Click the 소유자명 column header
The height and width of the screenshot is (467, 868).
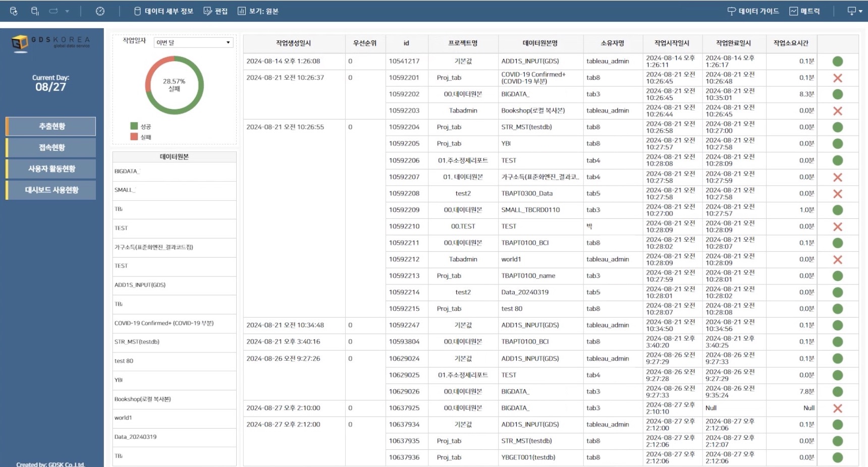pos(613,43)
